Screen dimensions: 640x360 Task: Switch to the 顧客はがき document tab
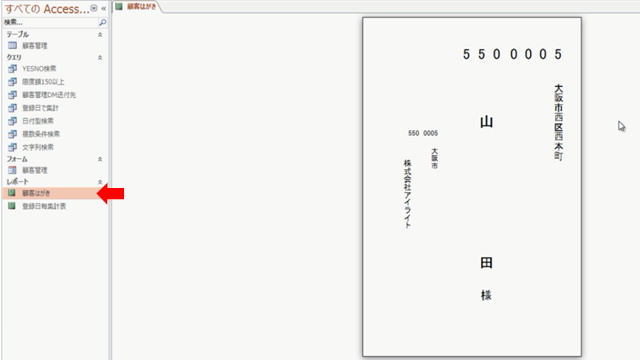(137, 6)
